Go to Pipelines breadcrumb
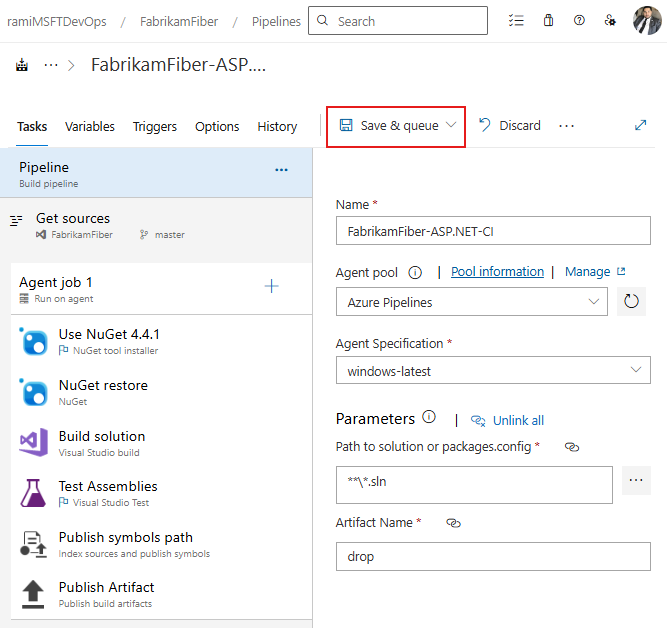The width and height of the screenshot is (667, 628). tap(276, 21)
